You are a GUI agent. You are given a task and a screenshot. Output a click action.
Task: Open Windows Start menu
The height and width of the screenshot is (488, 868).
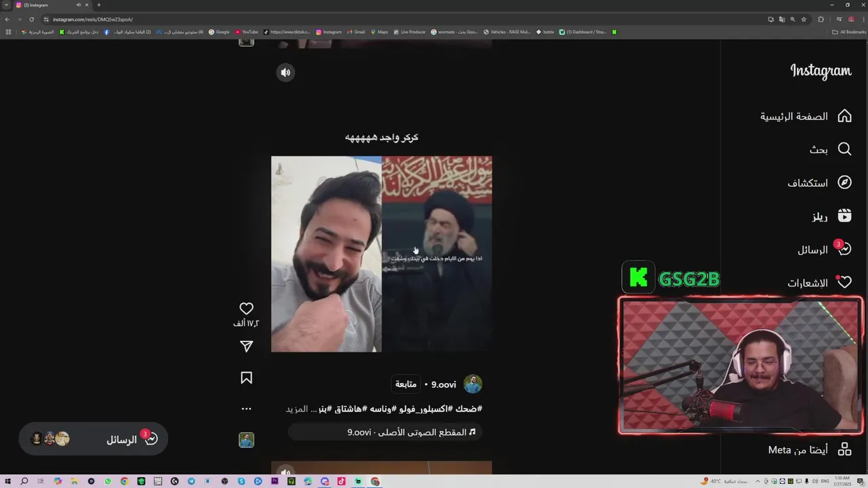pyautogui.click(x=7, y=481)
